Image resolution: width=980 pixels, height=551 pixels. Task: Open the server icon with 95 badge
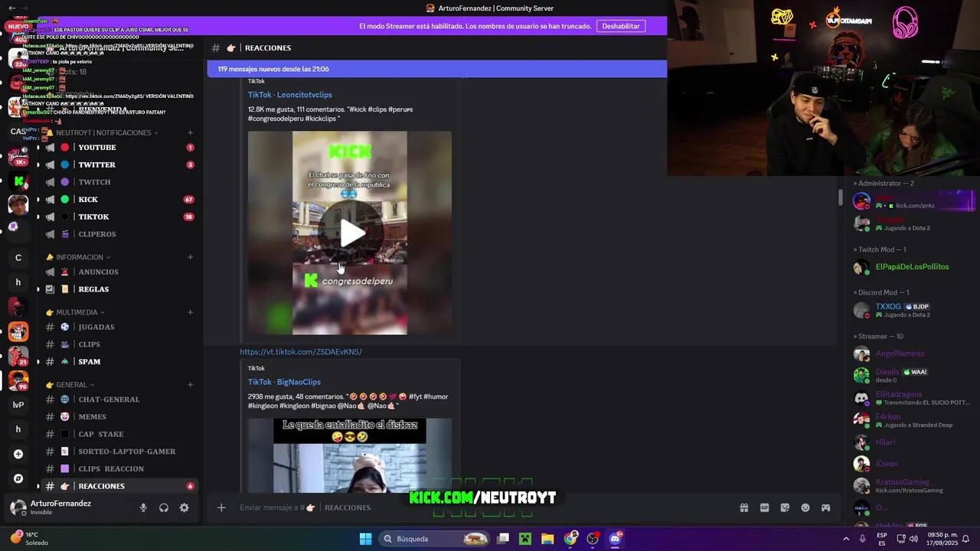[x=18, y=380]
